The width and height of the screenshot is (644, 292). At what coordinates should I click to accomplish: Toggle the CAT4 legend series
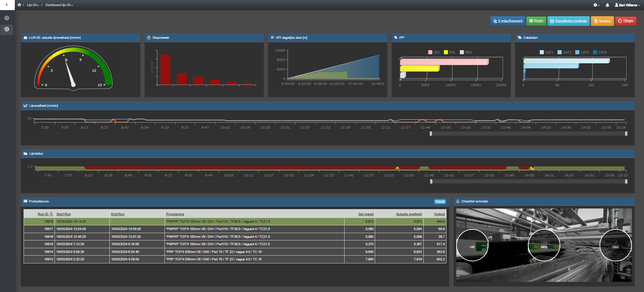click(600, 52)
